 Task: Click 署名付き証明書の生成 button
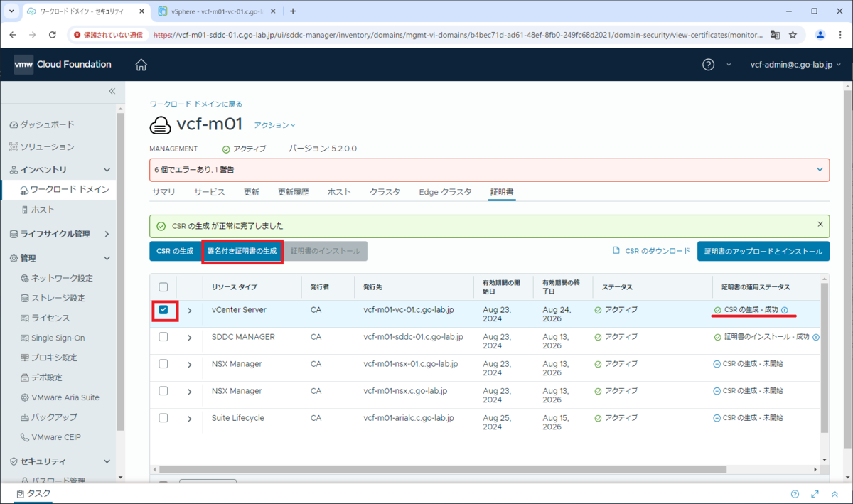tap(242, 251)
